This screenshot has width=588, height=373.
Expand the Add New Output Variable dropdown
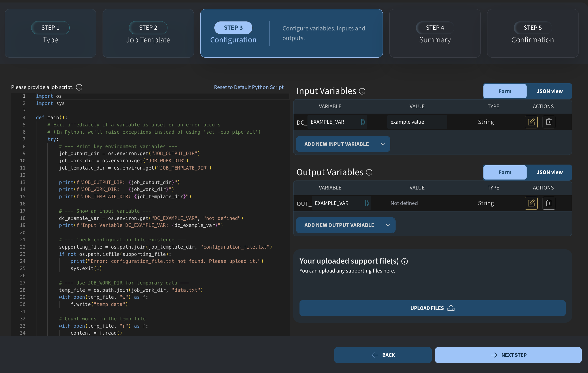coord(388,225)
